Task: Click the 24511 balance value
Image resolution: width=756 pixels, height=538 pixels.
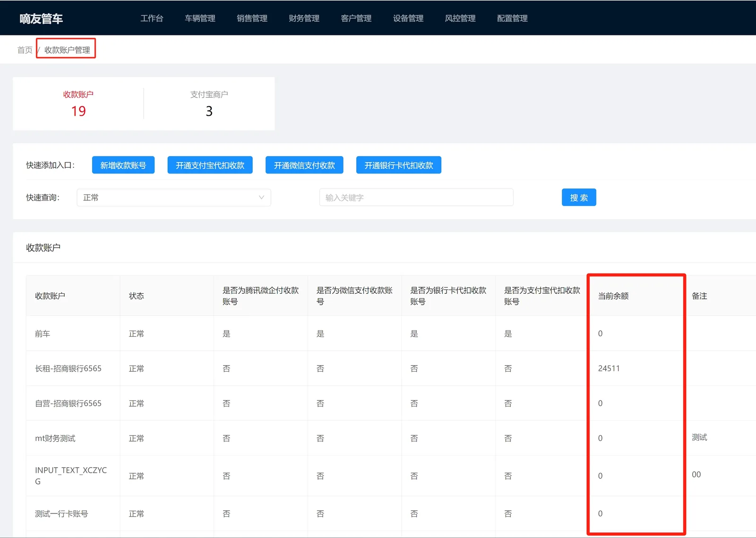Action: coord(609,368)
